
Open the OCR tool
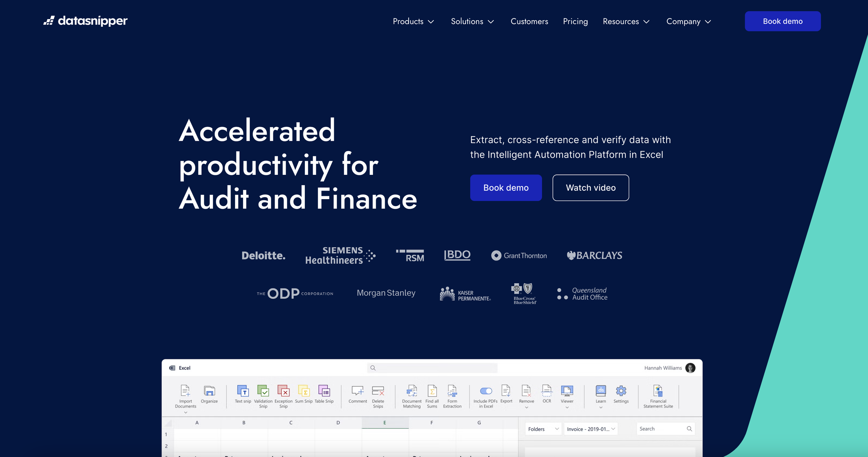(547, 391)
